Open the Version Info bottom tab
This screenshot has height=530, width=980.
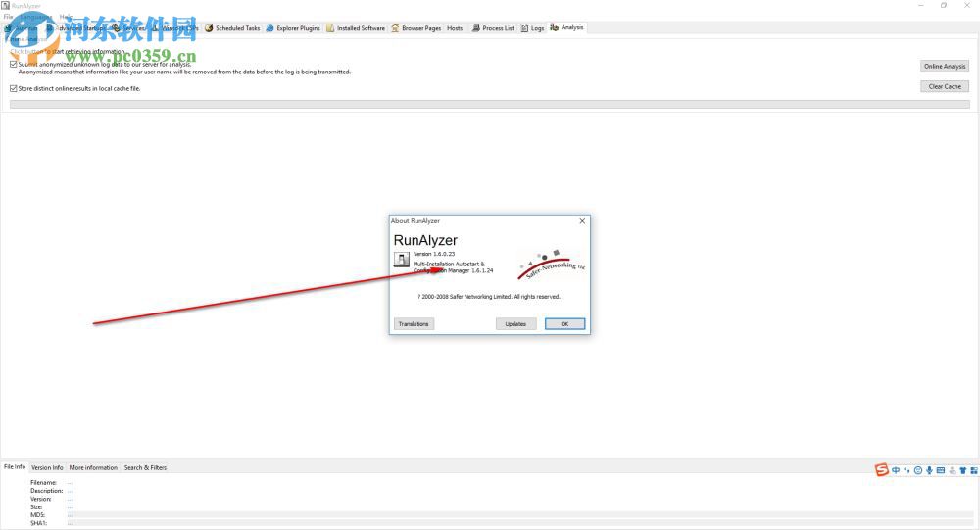point(47,467)
